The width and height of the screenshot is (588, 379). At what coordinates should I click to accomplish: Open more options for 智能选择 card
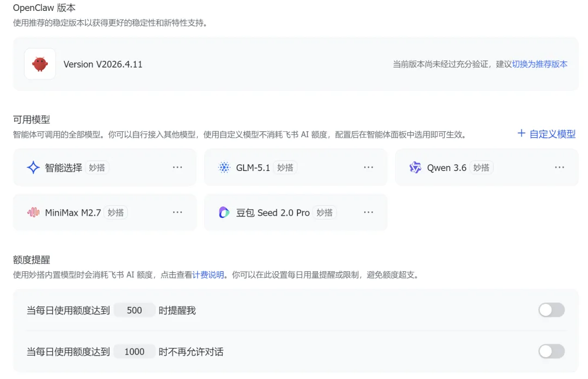point(177,167)
